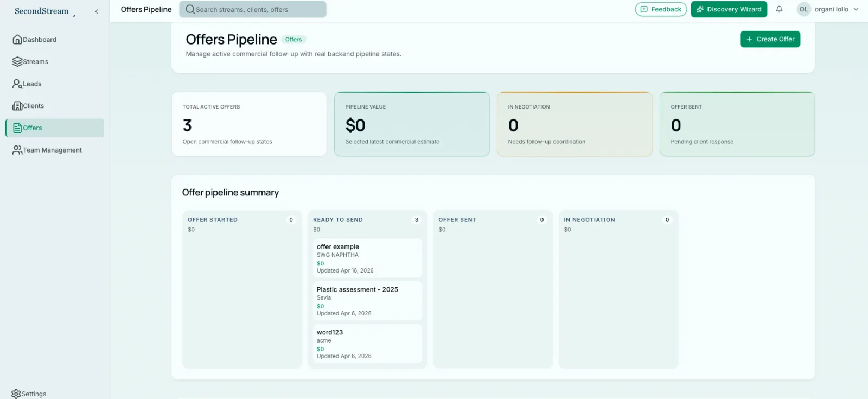Open the Streams layers icon
The image size is (868, 399).
[17, 62]
